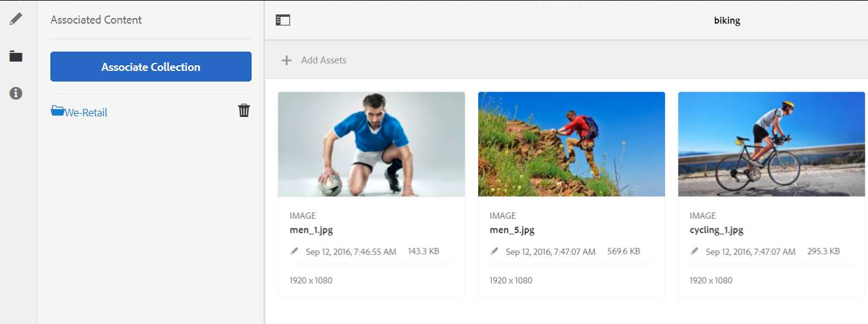Click the Add Assets label

pyautogui.click(x=324, y=60)
